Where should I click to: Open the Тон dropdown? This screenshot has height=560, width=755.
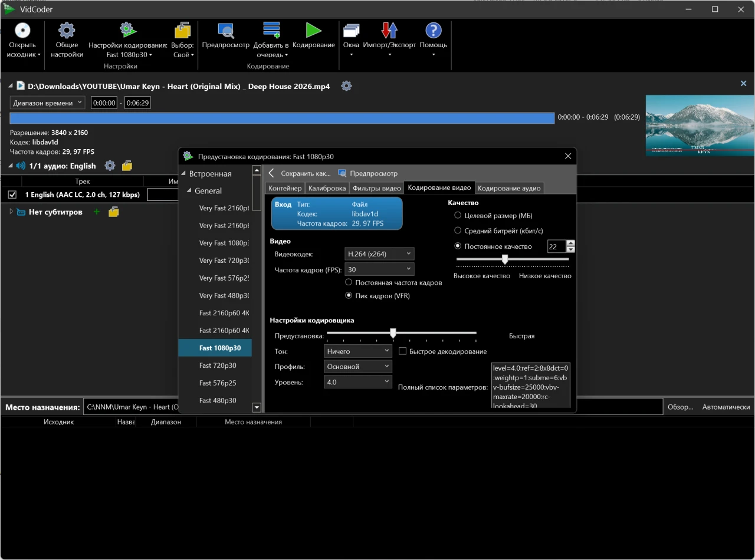pos(358,351)
